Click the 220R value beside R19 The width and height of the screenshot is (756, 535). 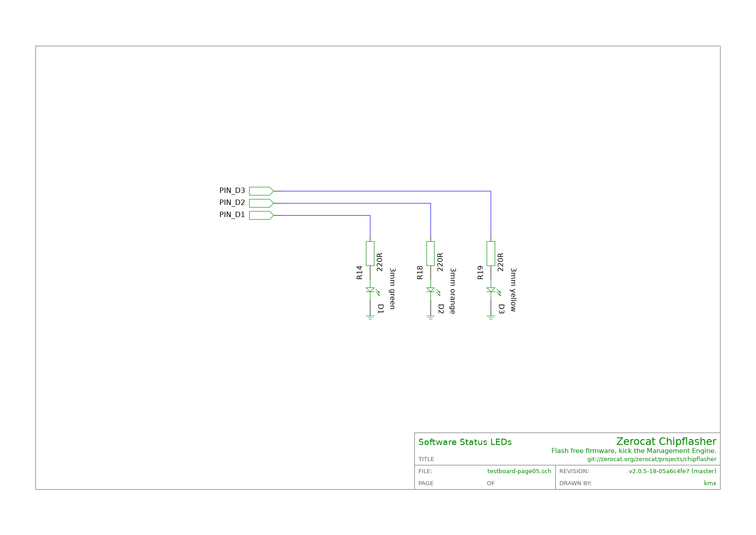coord(501,262)
